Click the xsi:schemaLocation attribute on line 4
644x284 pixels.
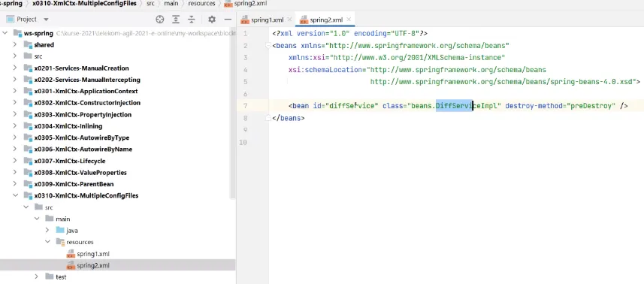[x=325, y=70]
